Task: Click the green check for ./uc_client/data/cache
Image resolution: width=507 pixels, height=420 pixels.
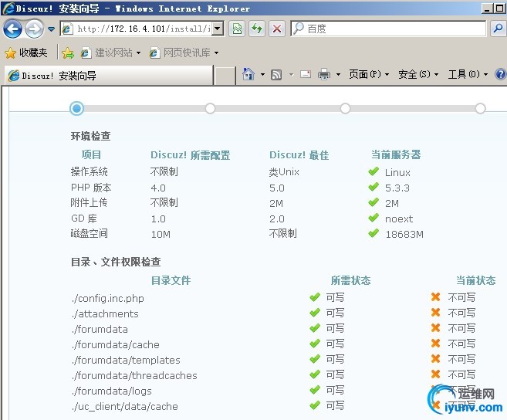Action: pyautogui.click(x=315, y=405)
